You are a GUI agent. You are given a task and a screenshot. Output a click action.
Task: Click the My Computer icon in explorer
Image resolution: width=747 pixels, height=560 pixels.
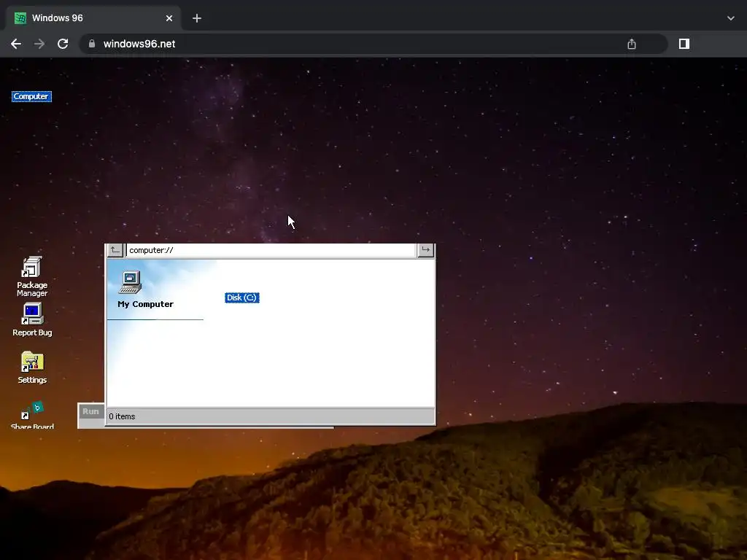click(130, 282)
